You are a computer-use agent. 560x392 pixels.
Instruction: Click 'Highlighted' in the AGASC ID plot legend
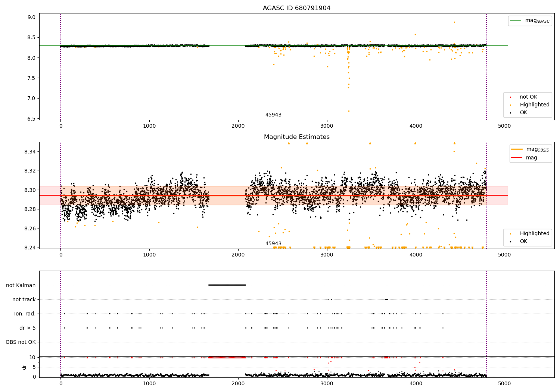pos(535,105)
